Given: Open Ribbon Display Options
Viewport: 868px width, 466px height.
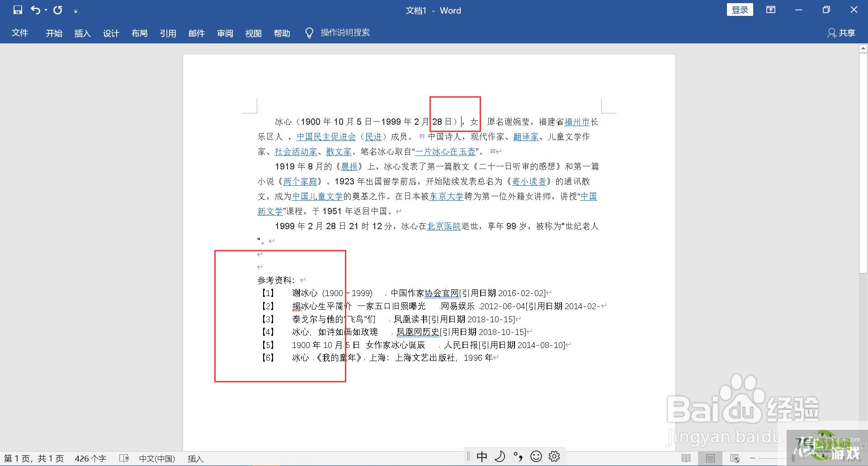Looking at the screenshot, I should tap(771, 10).
